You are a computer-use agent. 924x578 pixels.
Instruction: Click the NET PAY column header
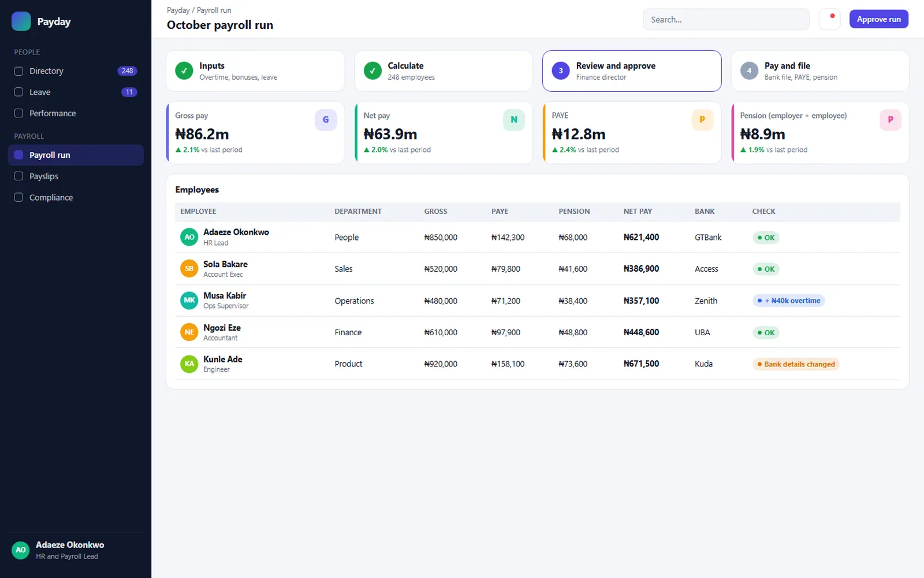point(638,212)
